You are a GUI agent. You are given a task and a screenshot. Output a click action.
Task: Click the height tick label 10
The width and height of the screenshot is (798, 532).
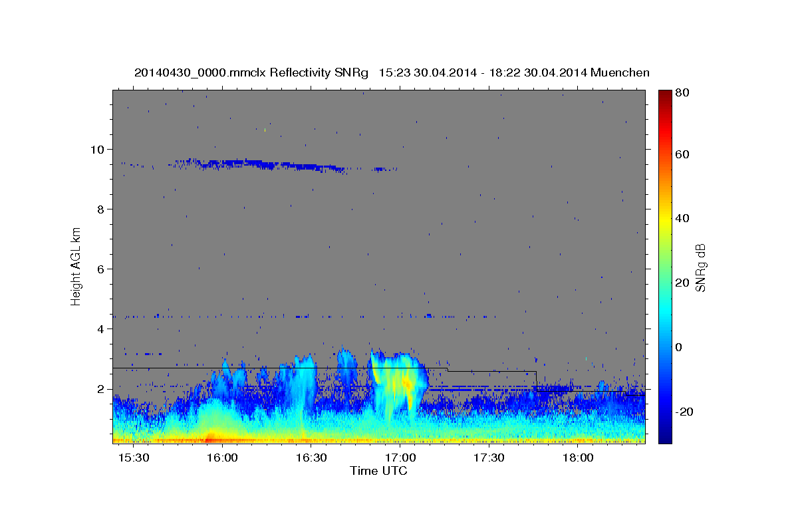click(97, 149)
